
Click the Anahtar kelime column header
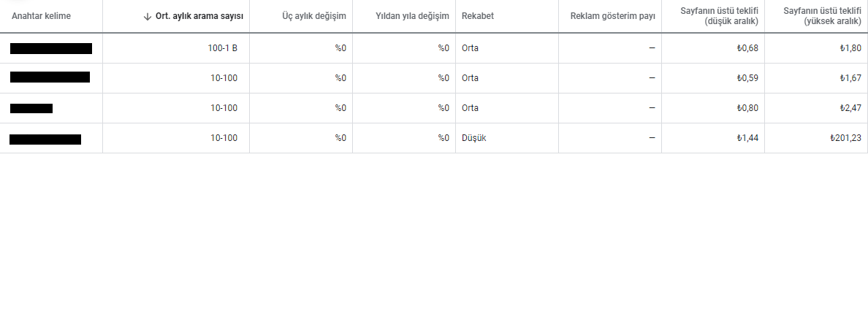coord(41,16)
